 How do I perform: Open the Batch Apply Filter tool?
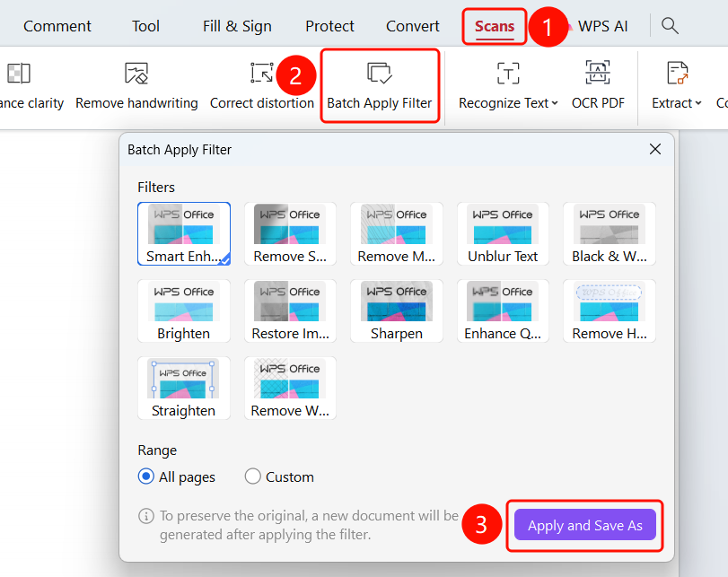point(380,86)
